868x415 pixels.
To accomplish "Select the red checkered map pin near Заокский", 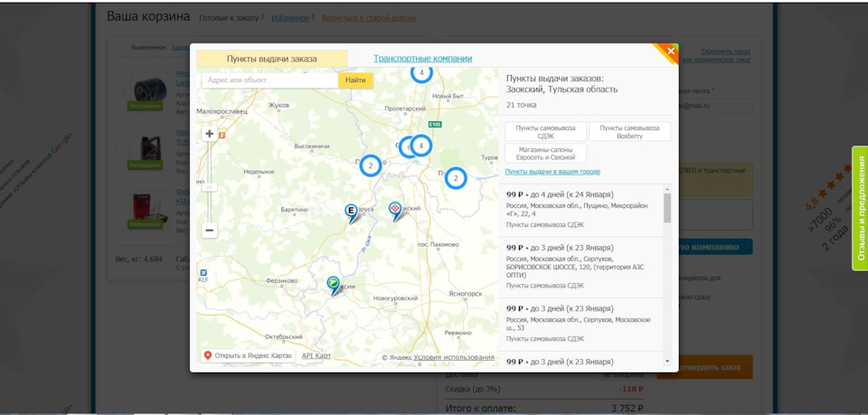I will pyautogui.click(x=395, y=211).
